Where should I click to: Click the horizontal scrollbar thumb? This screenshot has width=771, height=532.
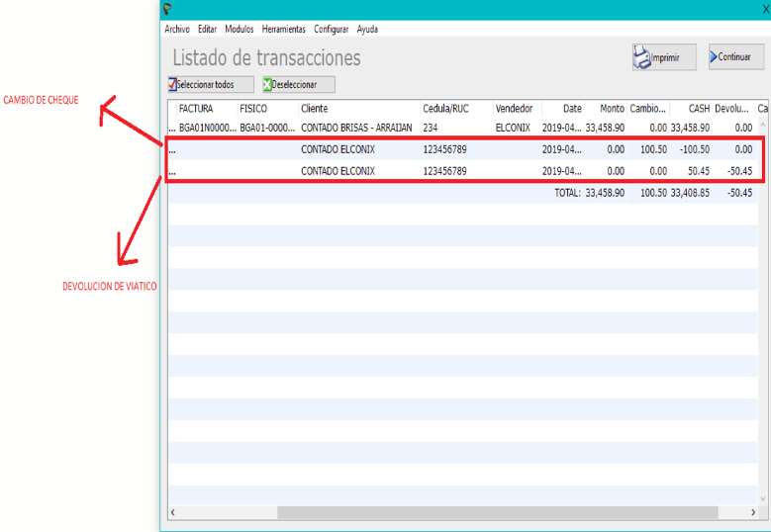pos(498,512)
